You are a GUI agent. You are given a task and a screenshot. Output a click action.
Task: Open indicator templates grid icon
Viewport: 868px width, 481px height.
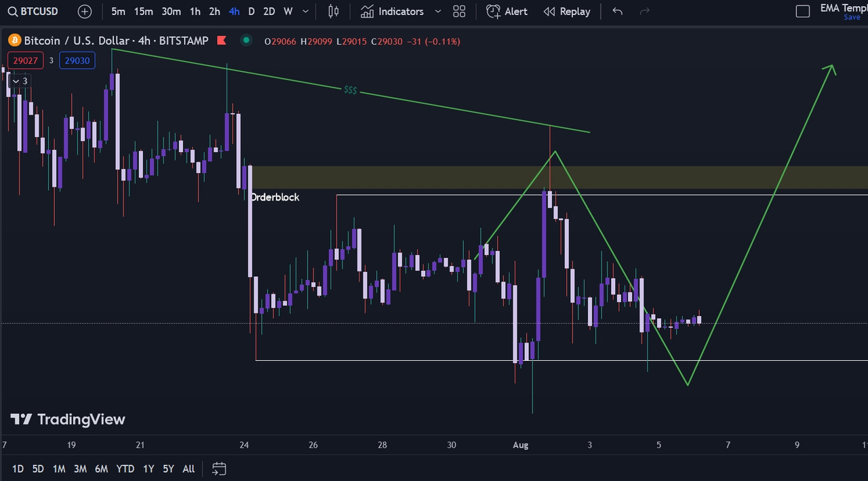(459, 12)
